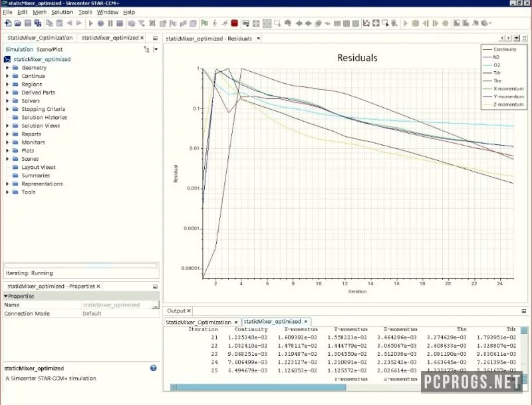Open the File menu
Image resolution: width=532 pixels, height=405 pixels.
(x=7, y=12)
